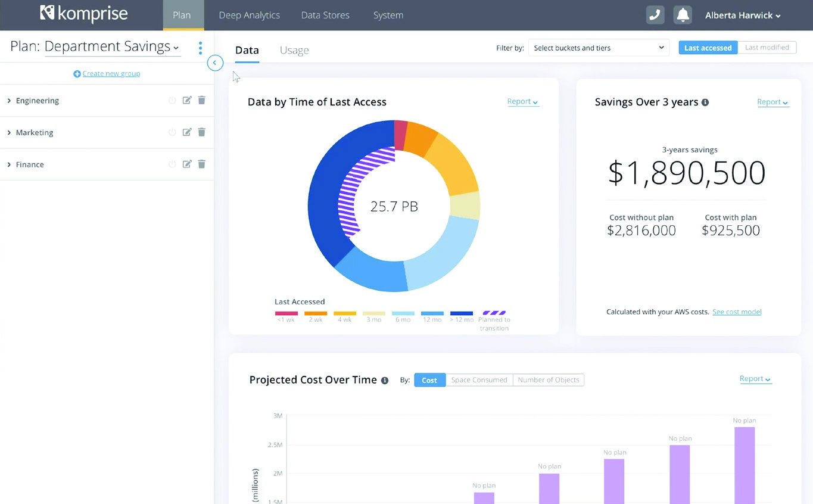Screen dimensions: 813x504
Task: Go to the Deep Analytics menu
Action: point(249,15)
